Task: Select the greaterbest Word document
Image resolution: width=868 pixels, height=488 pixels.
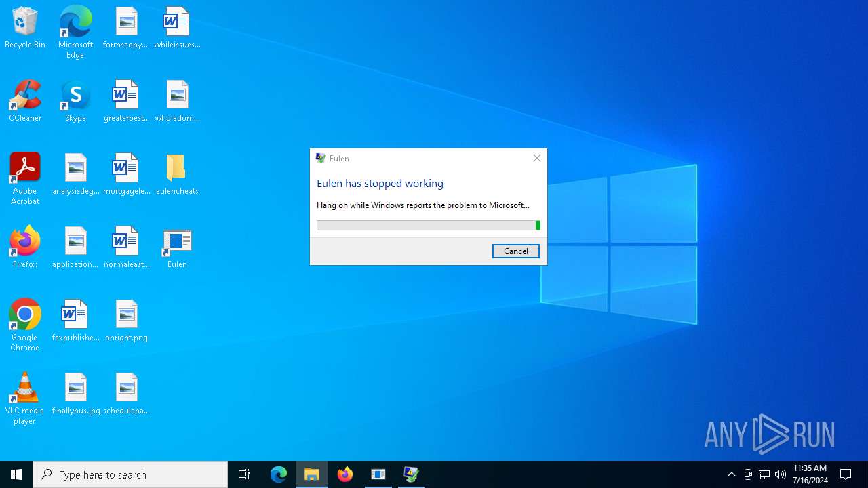Action: pos(126,102)
